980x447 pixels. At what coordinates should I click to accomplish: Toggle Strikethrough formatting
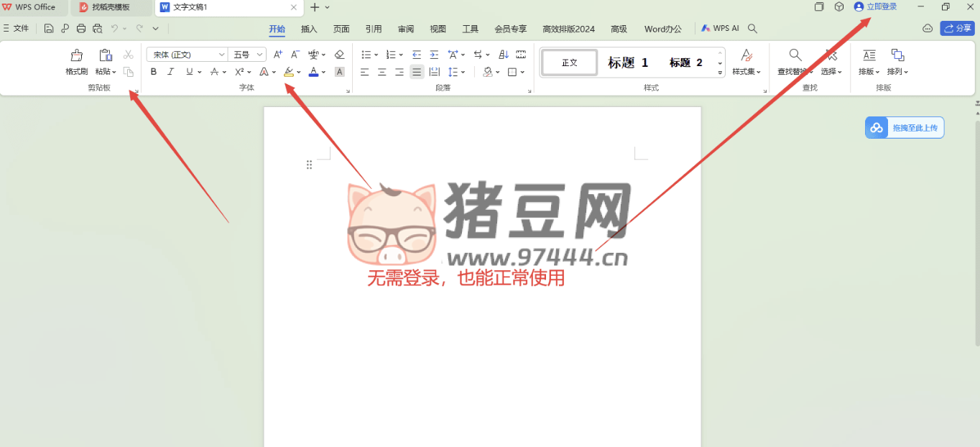(214, 72)
